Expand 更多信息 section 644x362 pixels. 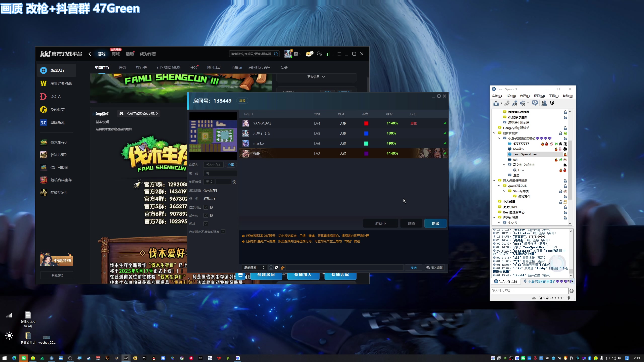pyautogui.click(x=316, y=77)
